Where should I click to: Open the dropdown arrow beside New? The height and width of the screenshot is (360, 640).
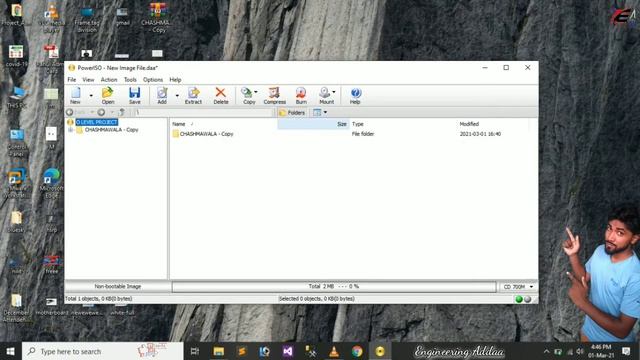pos(91,96)
